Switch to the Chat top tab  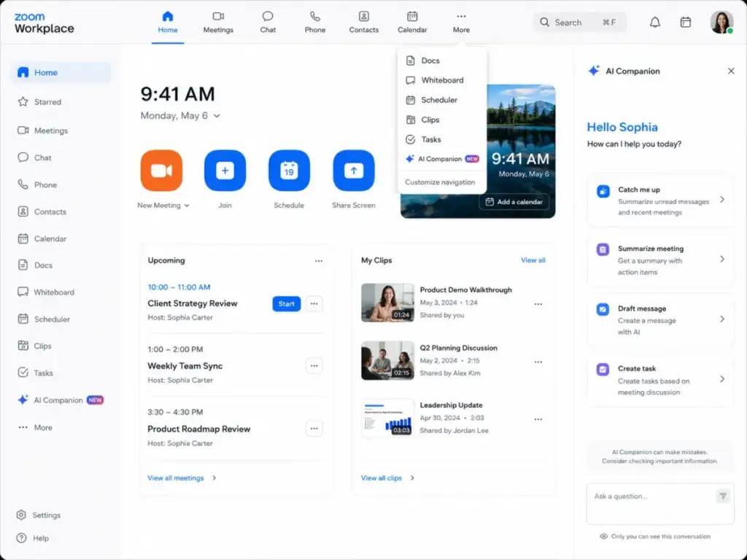click(x=268, y=23)
